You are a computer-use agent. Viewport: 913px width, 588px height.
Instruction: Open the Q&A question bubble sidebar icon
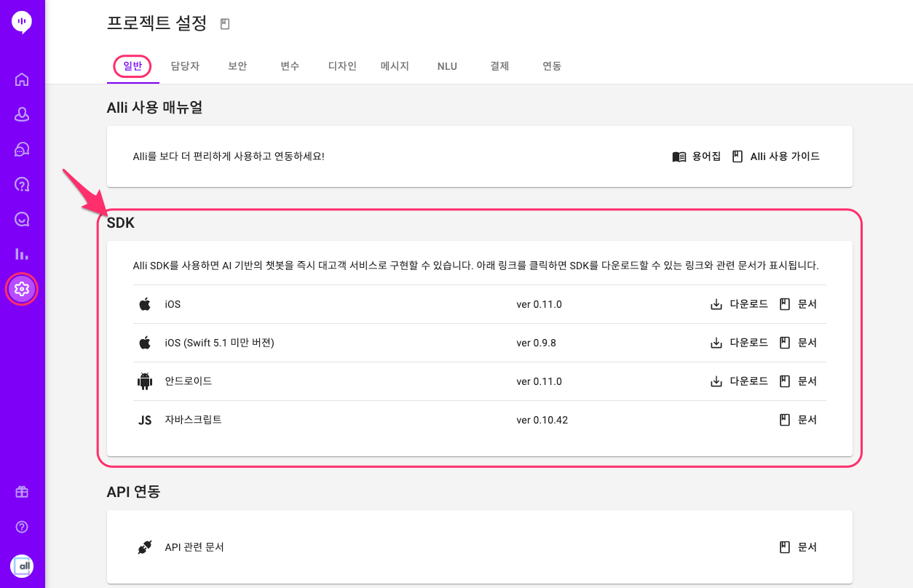pyautogui.click(x=22, y=184)
